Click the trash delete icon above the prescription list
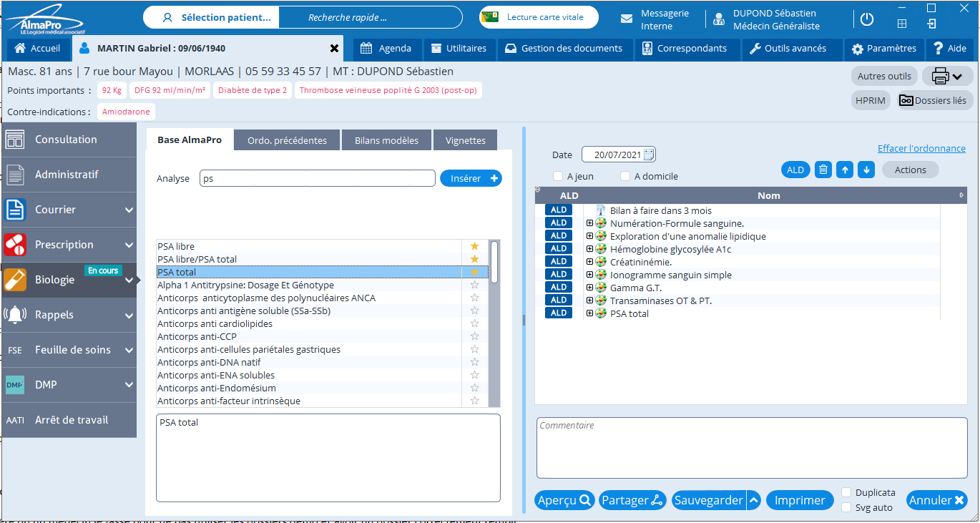Screen dimensions: 980x523 [823, 170]
